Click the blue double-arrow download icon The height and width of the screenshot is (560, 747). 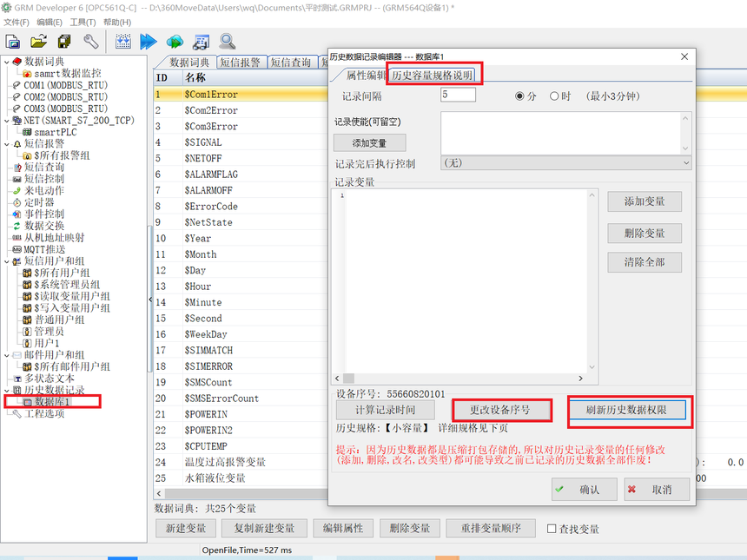pos(149,41)
